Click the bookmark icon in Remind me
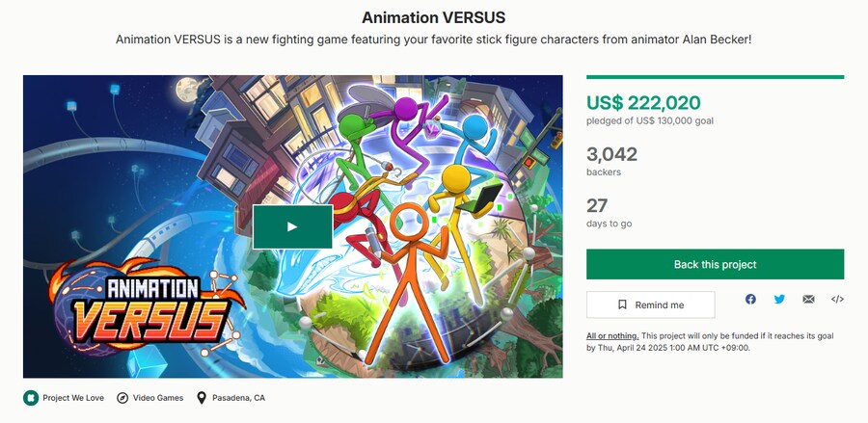868x423 pixels. pyautogui.click(x=622, y=304)
